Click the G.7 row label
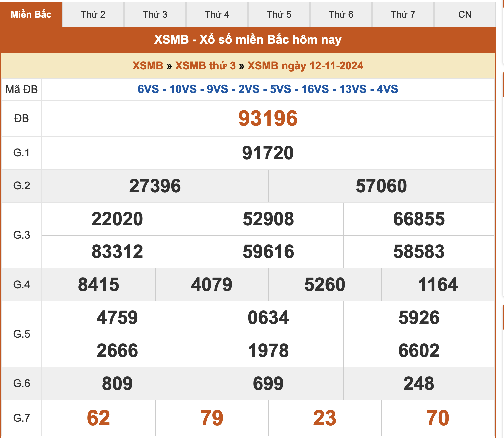Screen dimensions: 504x438 pyautogui.click(x=22, y=418)
